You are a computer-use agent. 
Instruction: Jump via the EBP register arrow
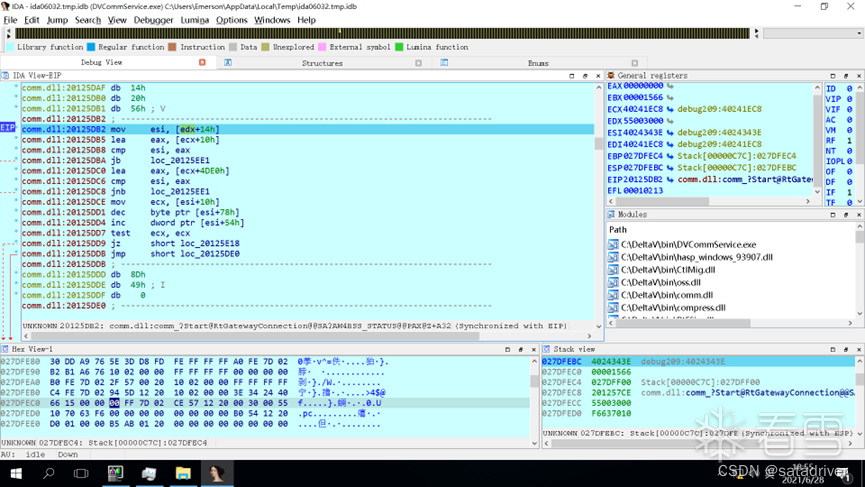(x=670, y=156)
